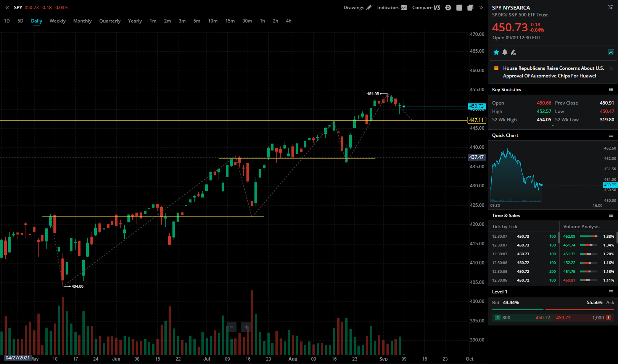Click the ask price 450.73 in Level 1
618x364 pixels.
point(563,318)
